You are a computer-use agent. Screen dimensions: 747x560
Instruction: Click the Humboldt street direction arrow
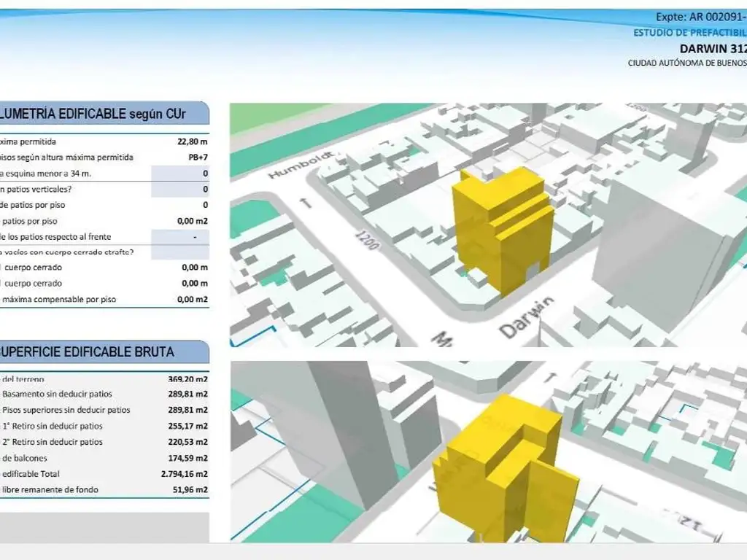pos(307,203)
